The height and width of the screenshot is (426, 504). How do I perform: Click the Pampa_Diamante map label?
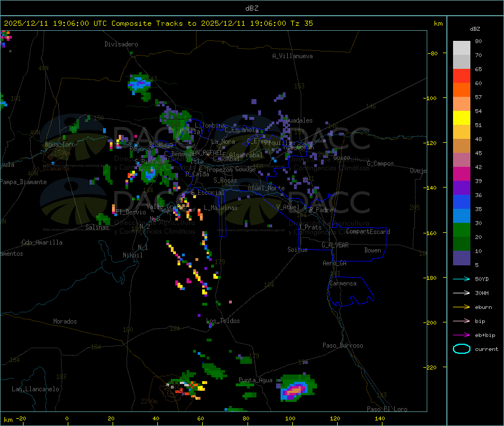tap(24, 182)
